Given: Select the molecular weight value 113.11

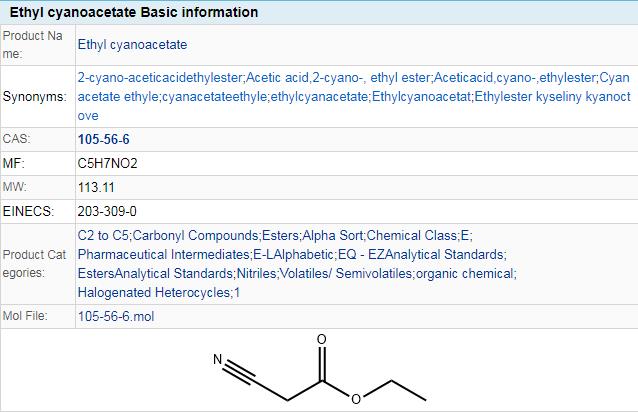Looking at the screenshot, I should pyautogui.click(x=95, y=187).
